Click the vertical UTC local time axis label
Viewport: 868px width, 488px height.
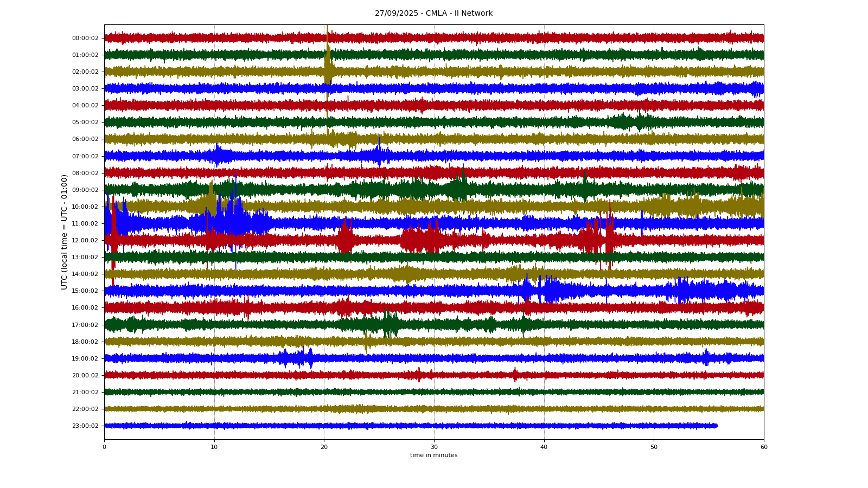coord(65,232)
